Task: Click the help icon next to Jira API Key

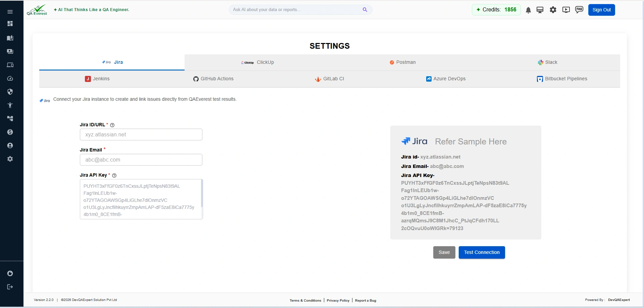Action: [114, 175]
